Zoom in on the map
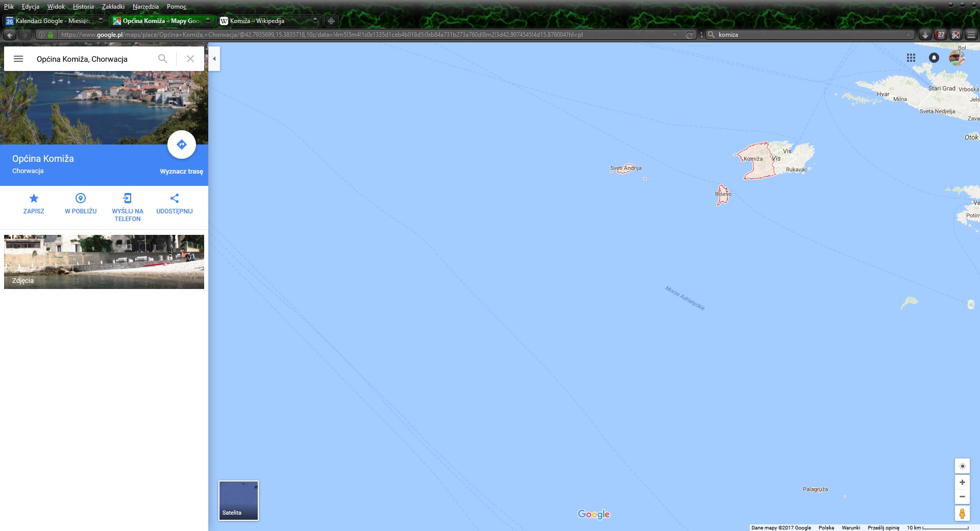 coord(962,482)
